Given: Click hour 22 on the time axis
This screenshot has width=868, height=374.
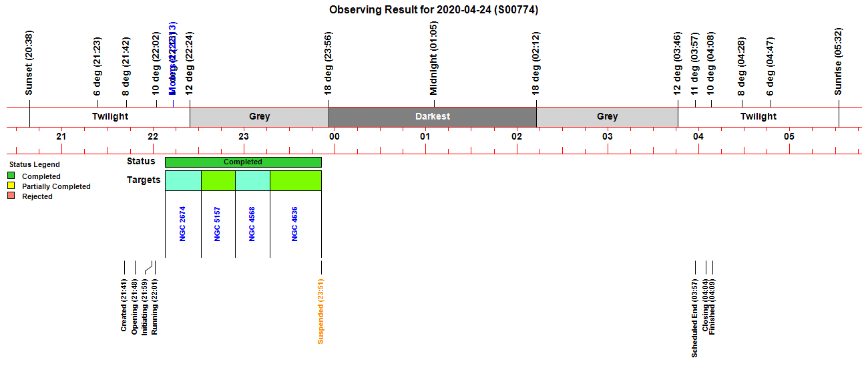Looking at the screenshot, I should click(x=153, y=137).
